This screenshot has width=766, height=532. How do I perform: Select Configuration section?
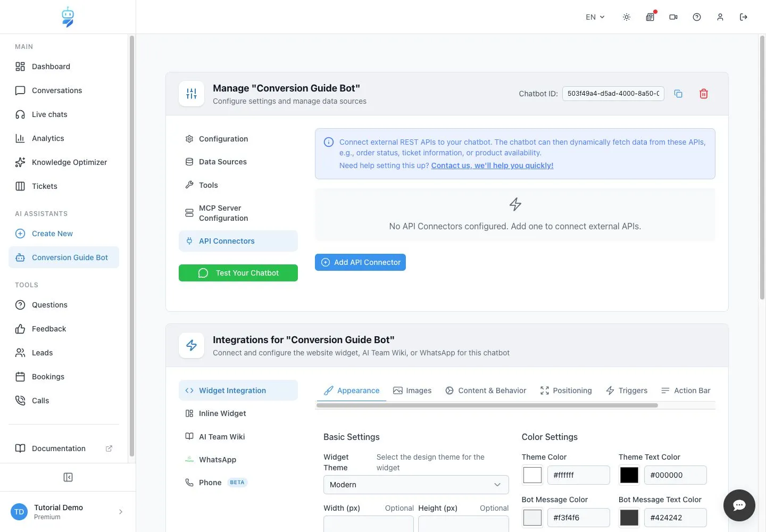pyautogui.click(x=238, y=139)
